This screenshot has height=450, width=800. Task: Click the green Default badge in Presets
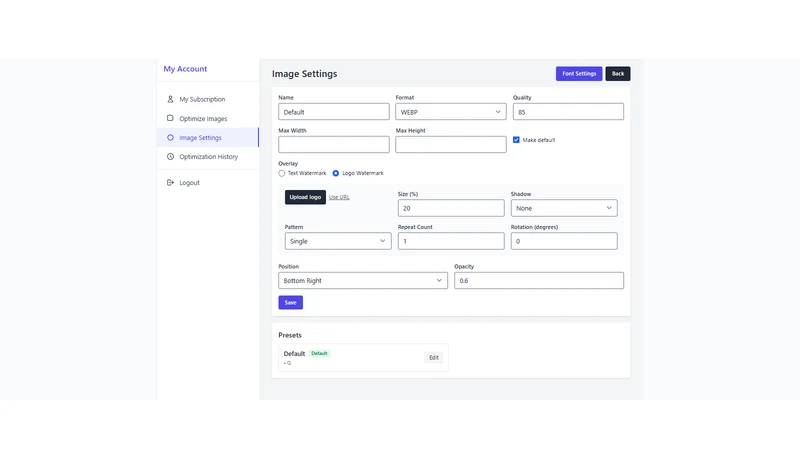click(x=319, y=353)
